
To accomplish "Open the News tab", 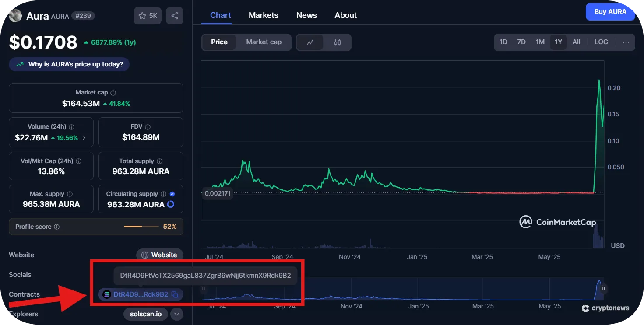I will point(306,15).
